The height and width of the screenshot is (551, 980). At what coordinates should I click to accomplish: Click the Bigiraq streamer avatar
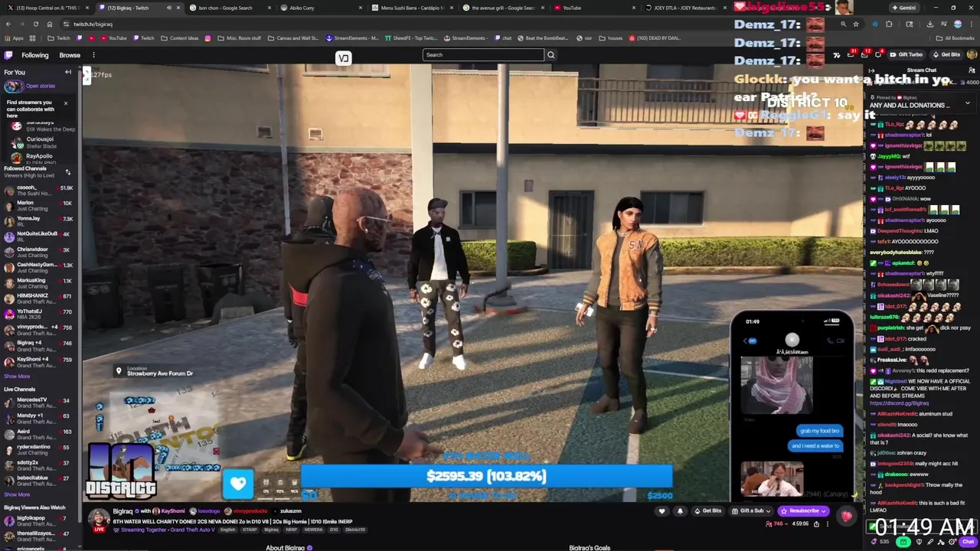tap(98, 518)
